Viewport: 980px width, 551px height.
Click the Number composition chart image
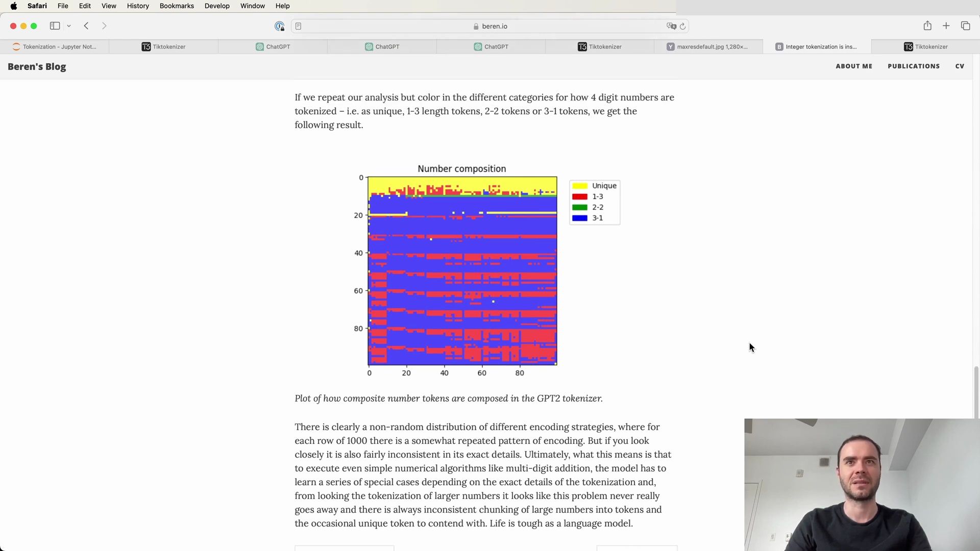485,270
